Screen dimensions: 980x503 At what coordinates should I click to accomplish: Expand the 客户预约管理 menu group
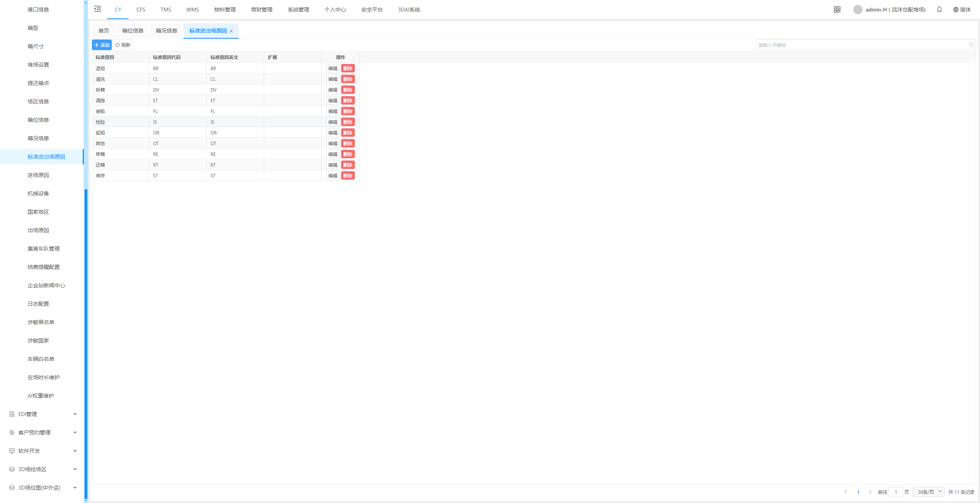pos(42,433)
